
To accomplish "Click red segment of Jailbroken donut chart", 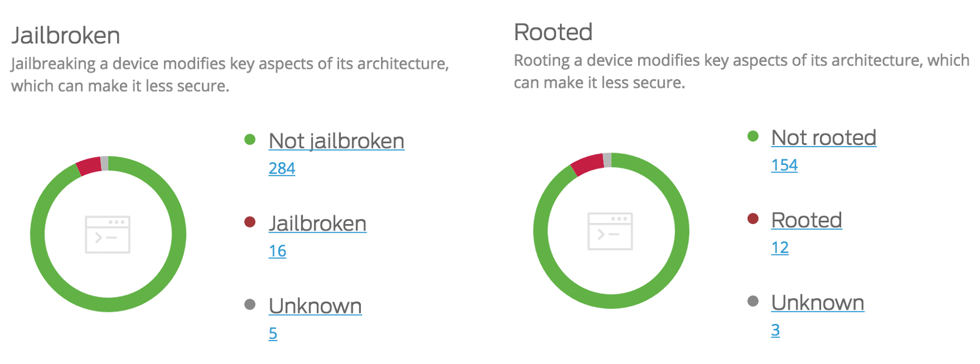I will [x=90, y=166].
